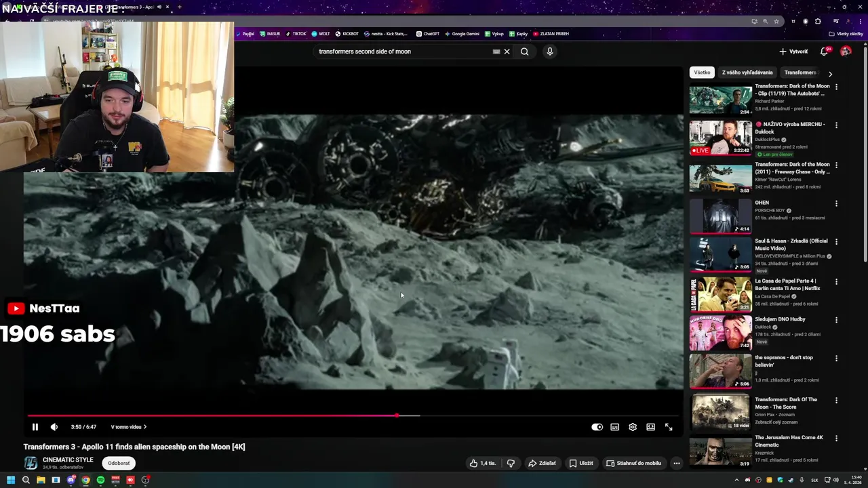Select the Všetko filter chip

click(x=702, y=73)
